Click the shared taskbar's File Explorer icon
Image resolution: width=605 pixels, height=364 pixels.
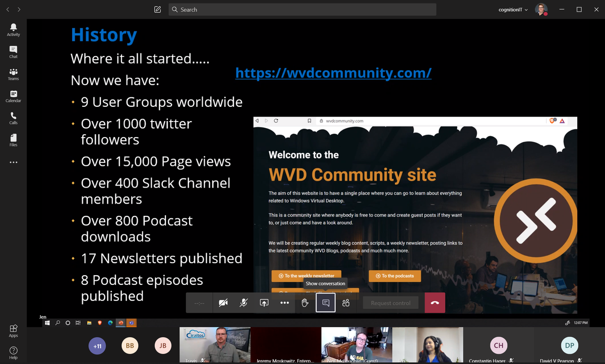coord(89,323)
